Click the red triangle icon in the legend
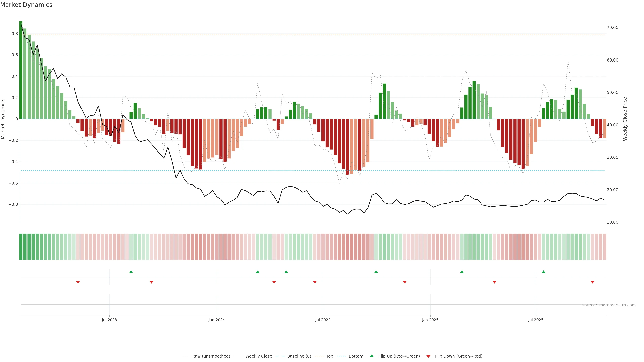 [428, 356]
